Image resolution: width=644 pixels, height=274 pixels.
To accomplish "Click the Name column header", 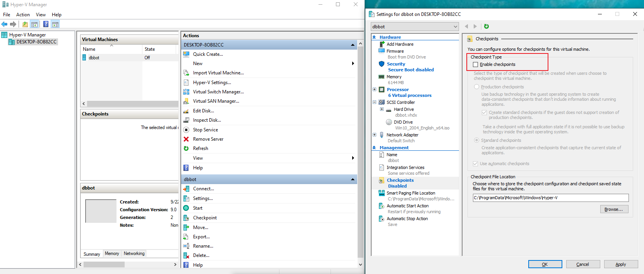I will pos(111,49).
